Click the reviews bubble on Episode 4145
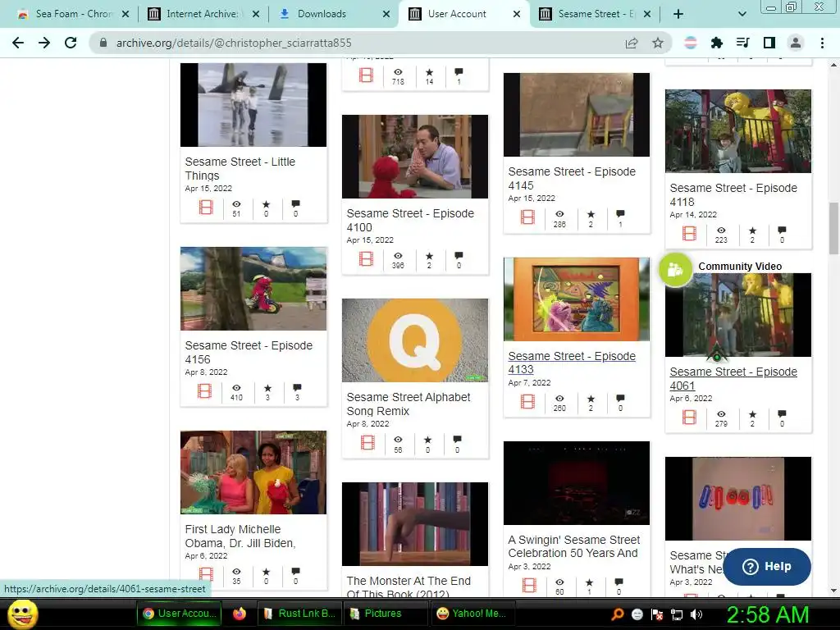 620,214
